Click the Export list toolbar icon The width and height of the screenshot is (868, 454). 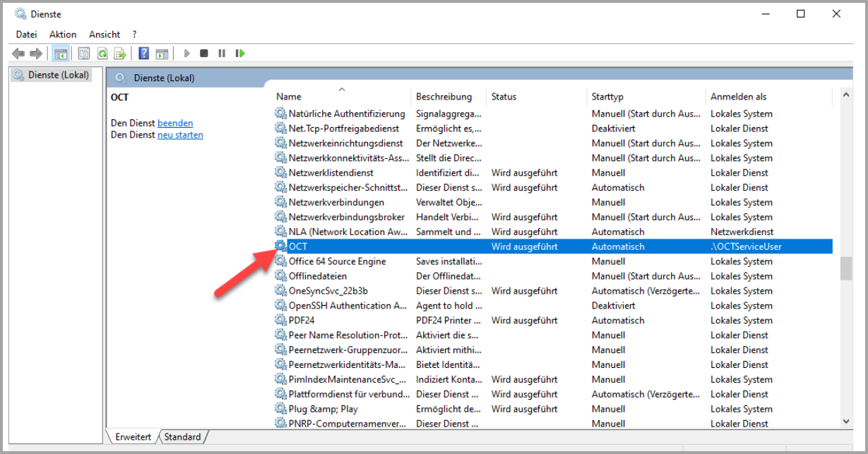[x=121, y=54]
